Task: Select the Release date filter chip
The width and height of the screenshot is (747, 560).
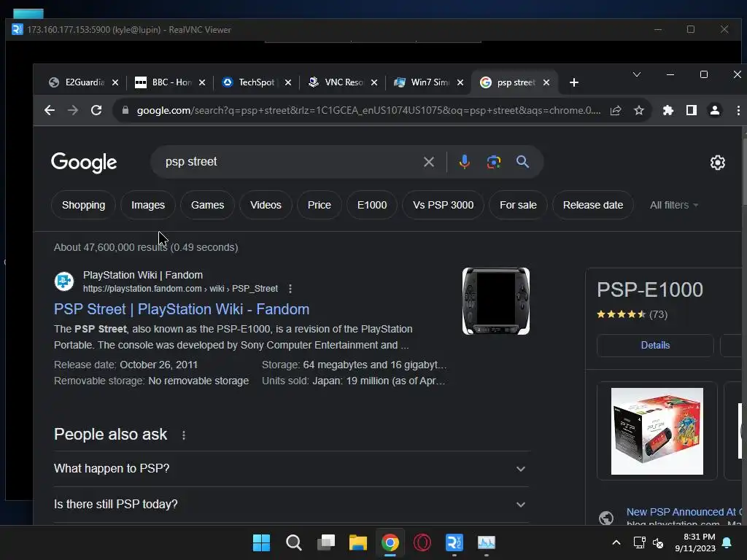Action: pyautogui.click(x=592, y=205)
